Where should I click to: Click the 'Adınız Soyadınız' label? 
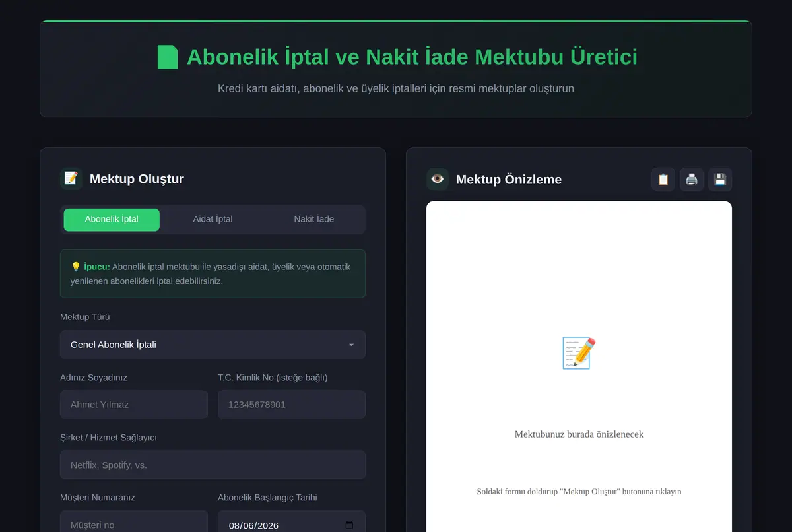[x=94, y=378]
